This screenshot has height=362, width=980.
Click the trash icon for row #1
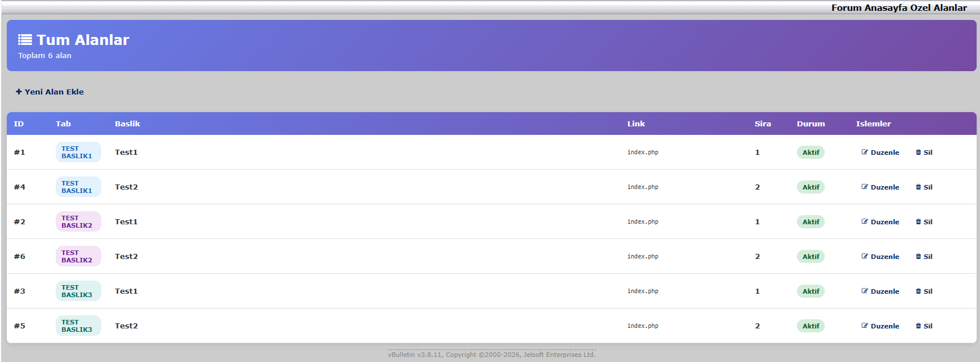[918, 152]
